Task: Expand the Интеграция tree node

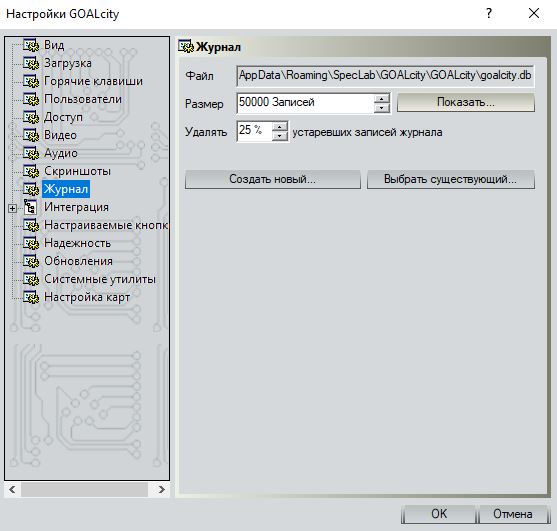Action: click(x=12, y=208)
